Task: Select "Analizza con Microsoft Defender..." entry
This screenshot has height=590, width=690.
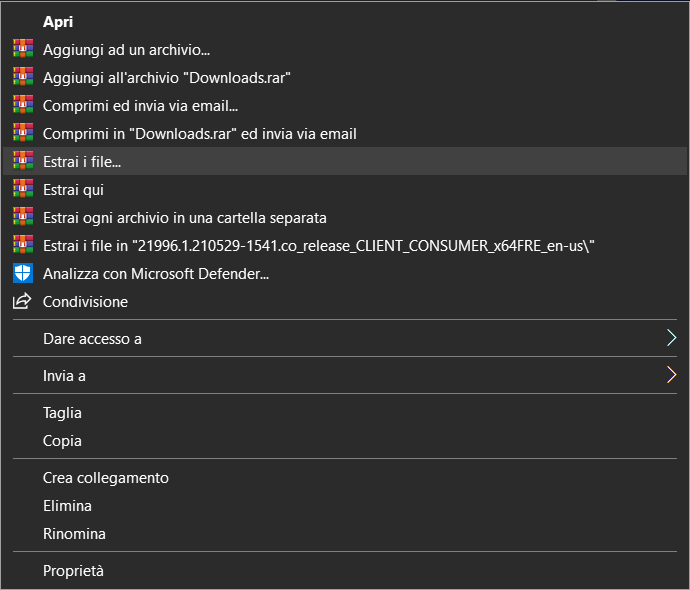Action: tap(156, 273)
